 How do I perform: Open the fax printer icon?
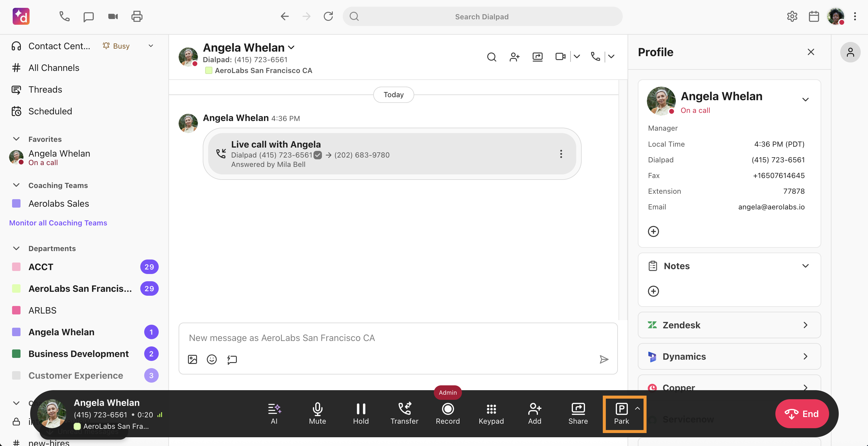pyautogui.click(x=137, y=17)
